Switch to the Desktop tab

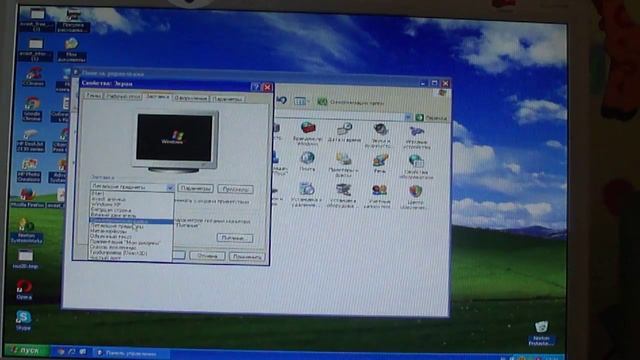coord(123,96)
